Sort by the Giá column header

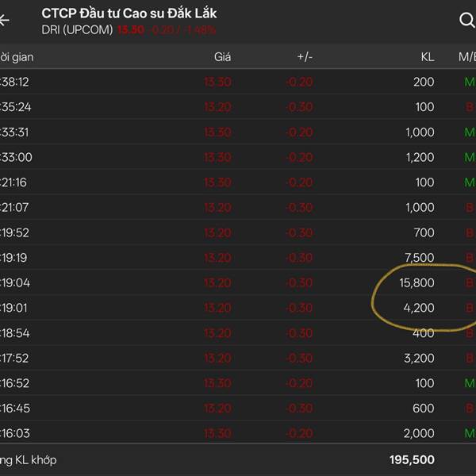tap(221, 57)
